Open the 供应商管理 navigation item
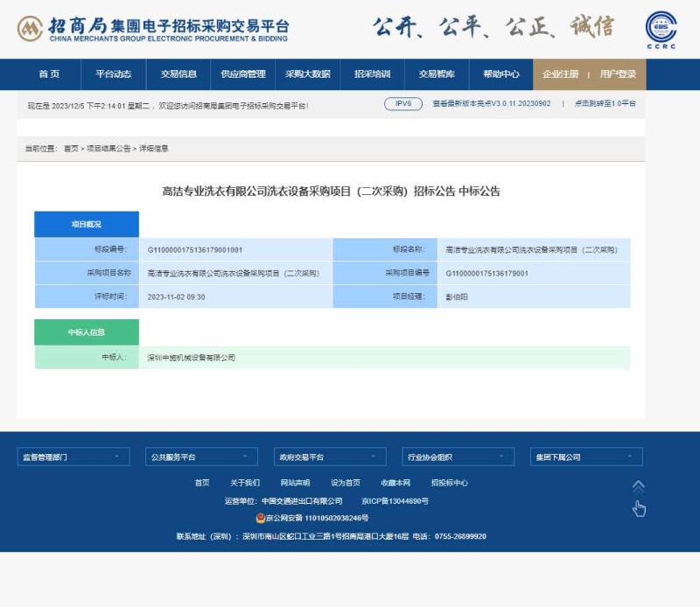Image resolution: width=700 pixels, height=607 pixels. click(x=243, y=74)
